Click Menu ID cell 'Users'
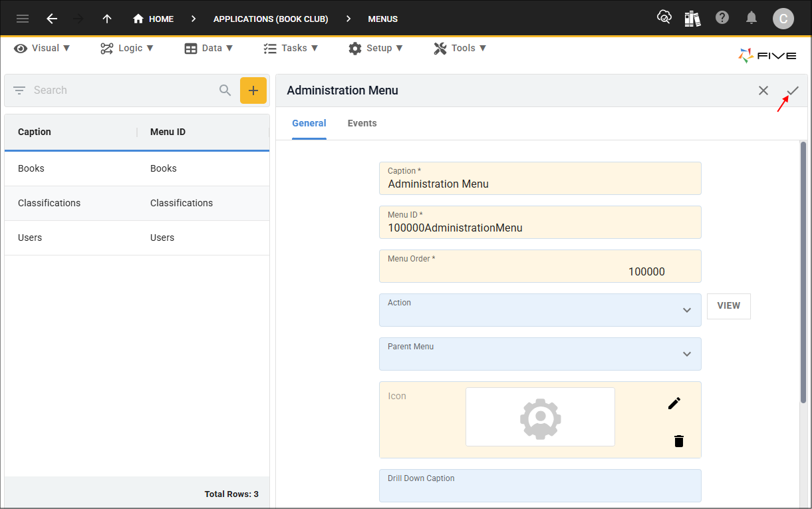The height and width of the screenshot is (509, 812). click(x=162, y=238)
